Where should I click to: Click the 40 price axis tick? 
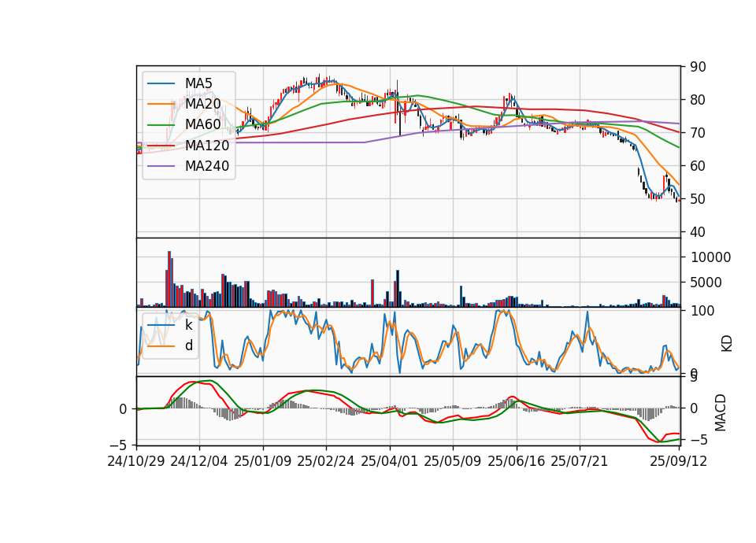coord(698,232)
